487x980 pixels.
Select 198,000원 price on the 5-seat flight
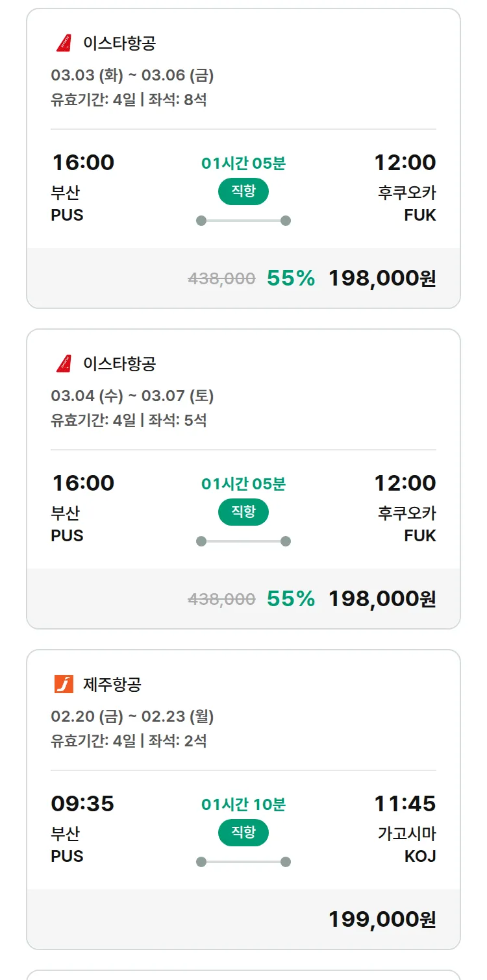(382, 599)
